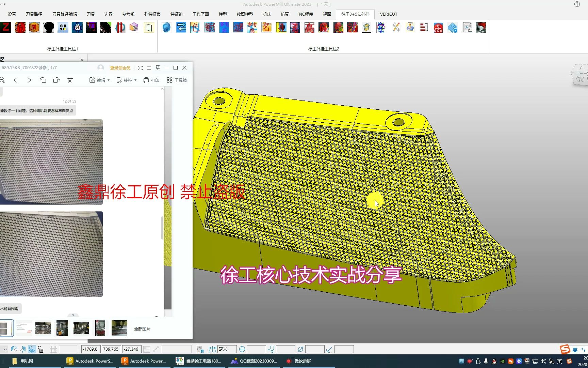The width and height of the screenshot is (588, 368).
Task: Switch to QQ截图 taskbar window
Action: [x=254, y=361]
